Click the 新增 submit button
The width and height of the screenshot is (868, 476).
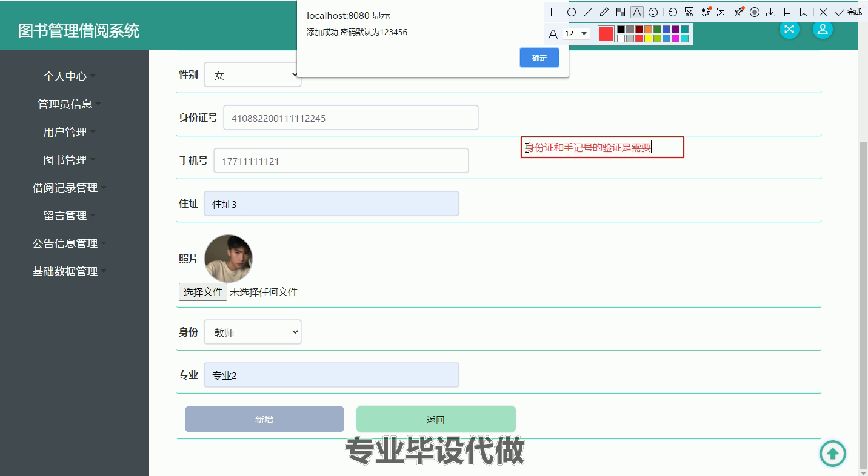click(264, 419)
